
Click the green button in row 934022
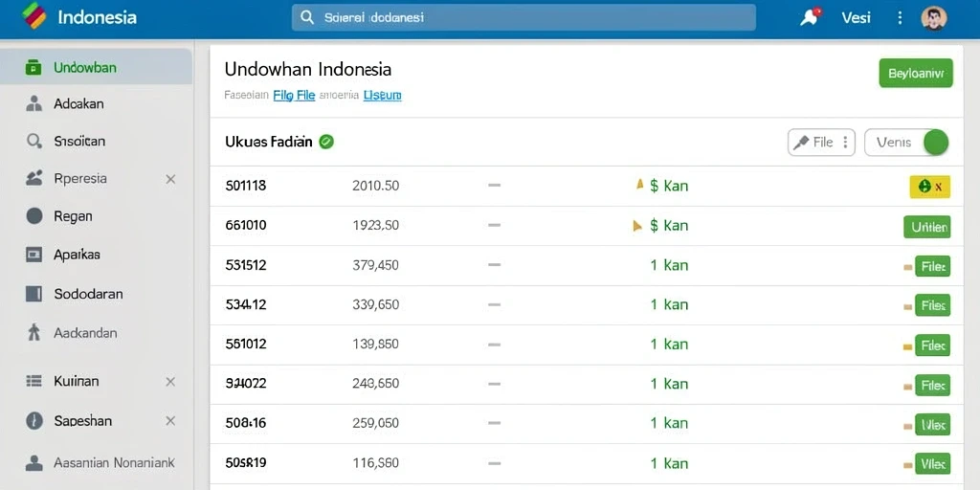(932, 385)
